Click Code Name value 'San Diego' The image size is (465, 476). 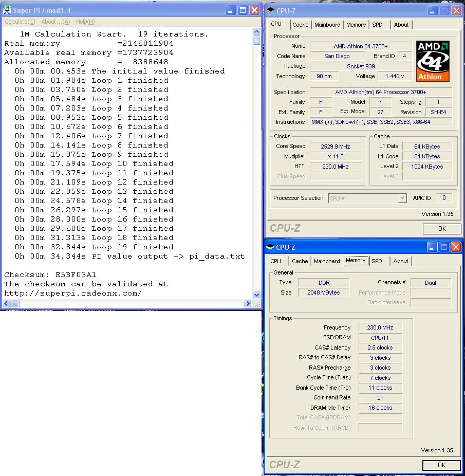pos(337,56)
